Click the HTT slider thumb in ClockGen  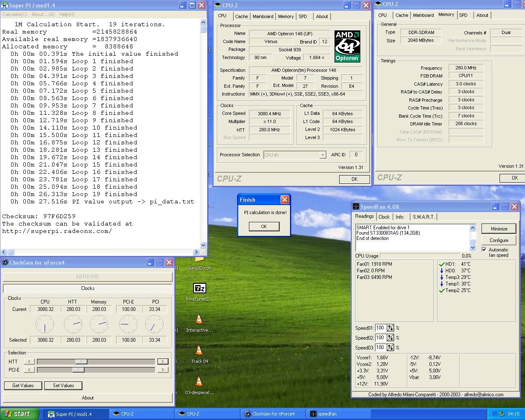(x=81, y=361)
